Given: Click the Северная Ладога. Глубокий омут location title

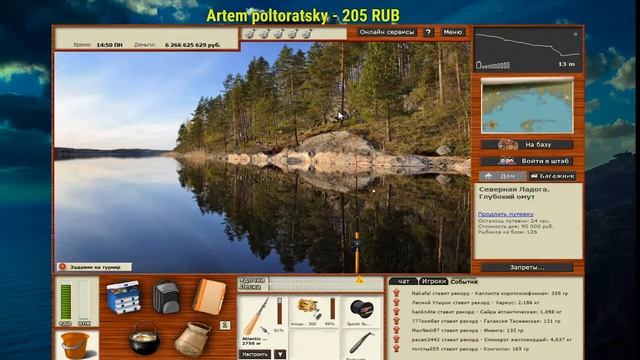Looking at the screenshot, I should 514,193.
